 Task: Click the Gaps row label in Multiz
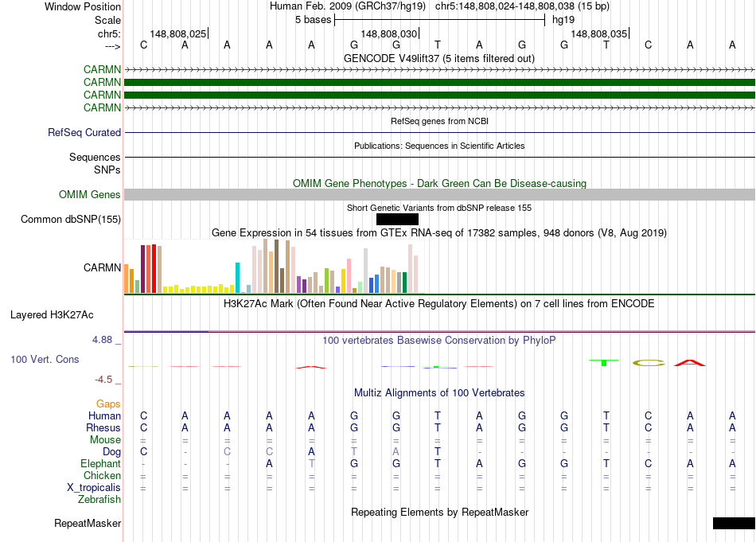click(108, 404)
